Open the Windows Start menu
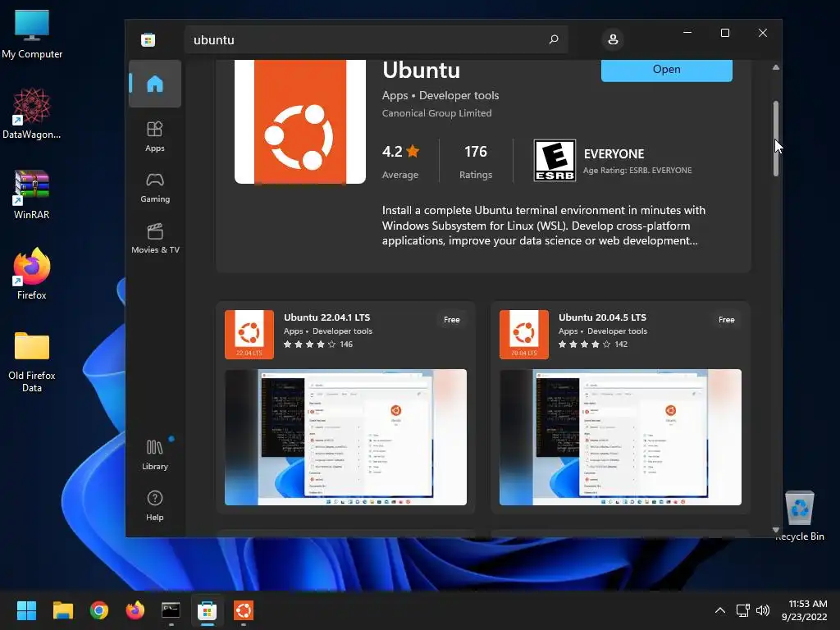 click(26, 610)
